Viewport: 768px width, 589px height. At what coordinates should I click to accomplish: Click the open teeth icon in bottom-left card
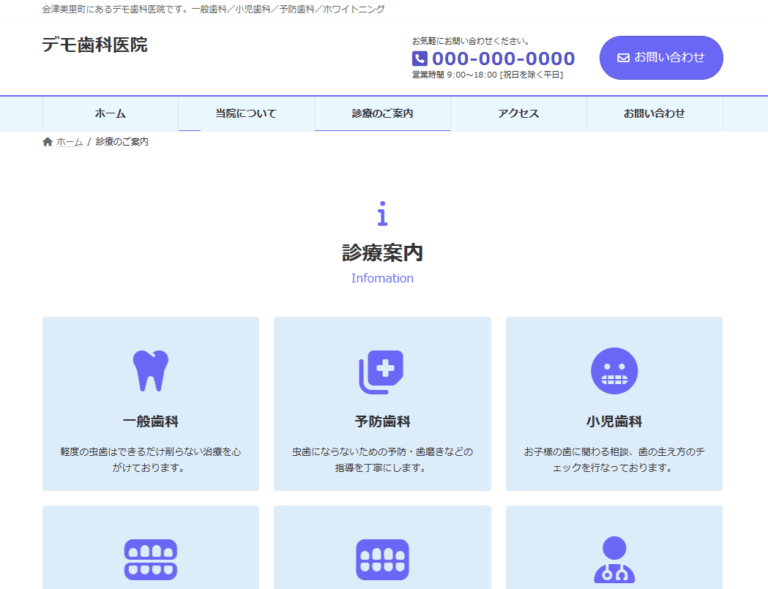[x=151, y=560]
